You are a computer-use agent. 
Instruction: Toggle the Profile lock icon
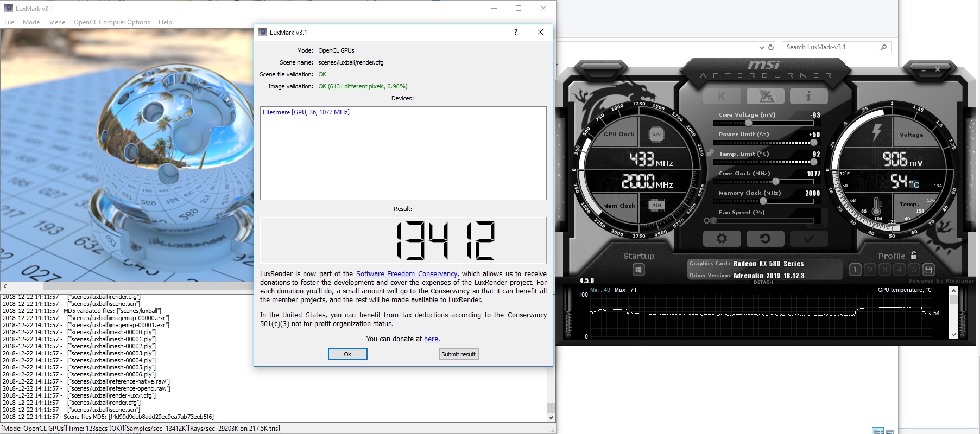(x=914, y=255)
